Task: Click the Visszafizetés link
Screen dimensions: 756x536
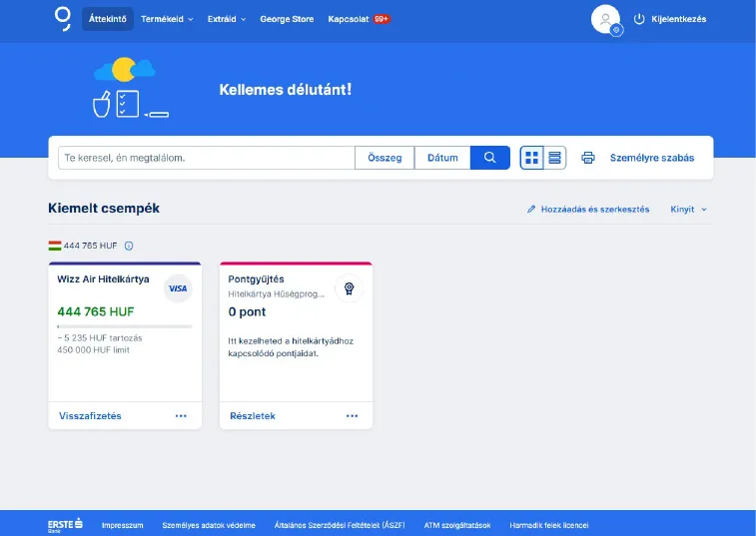Action: 90,416
